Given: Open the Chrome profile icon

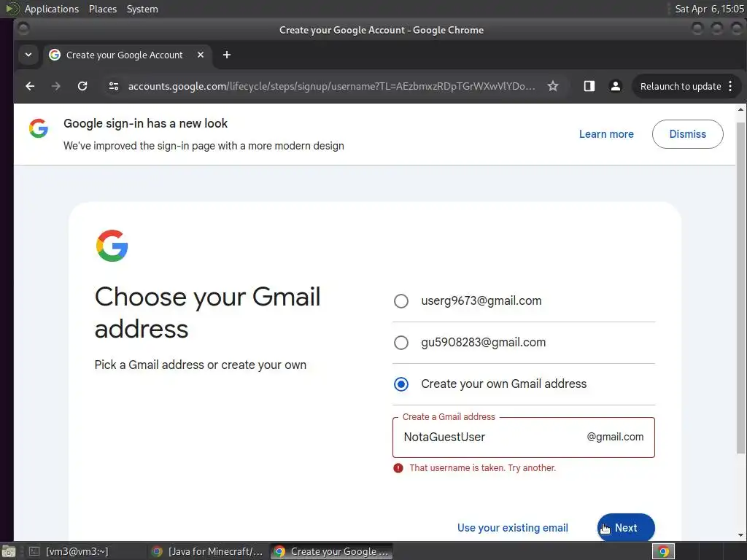Looking at the screenshot, I should coord(616,86).
